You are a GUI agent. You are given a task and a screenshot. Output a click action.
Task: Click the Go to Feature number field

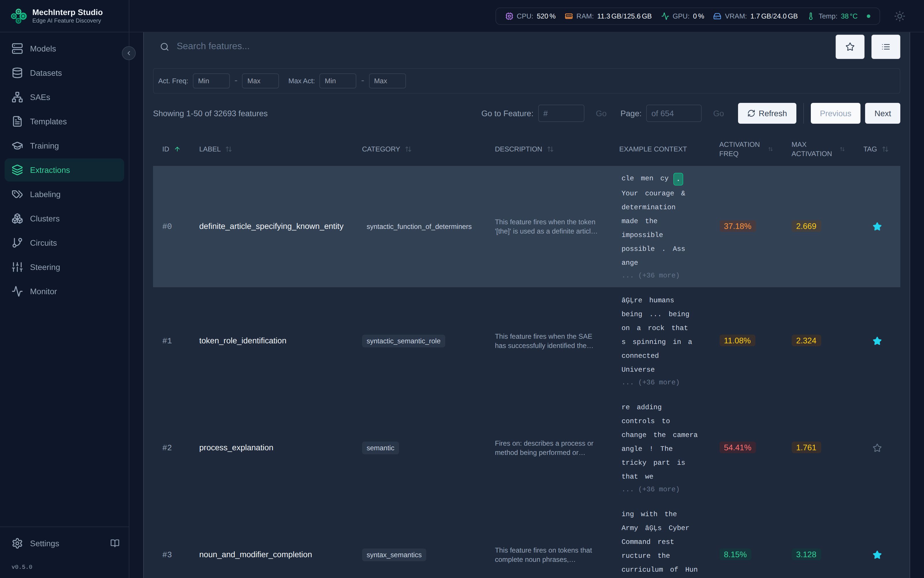click(561, 114)
